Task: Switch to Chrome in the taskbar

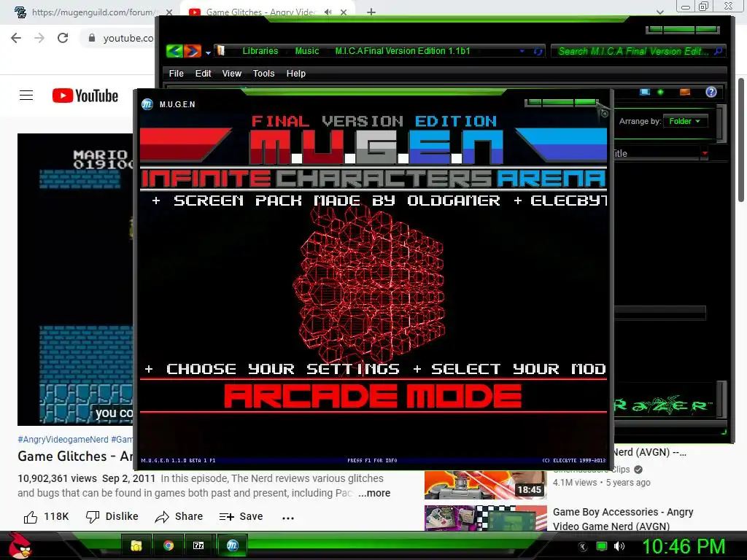Action: 169,545
